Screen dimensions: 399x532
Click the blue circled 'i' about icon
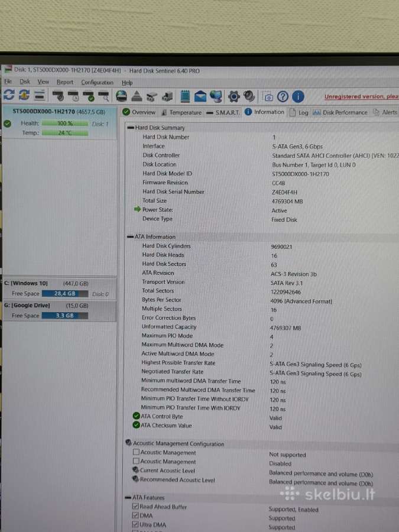[298, 97]
